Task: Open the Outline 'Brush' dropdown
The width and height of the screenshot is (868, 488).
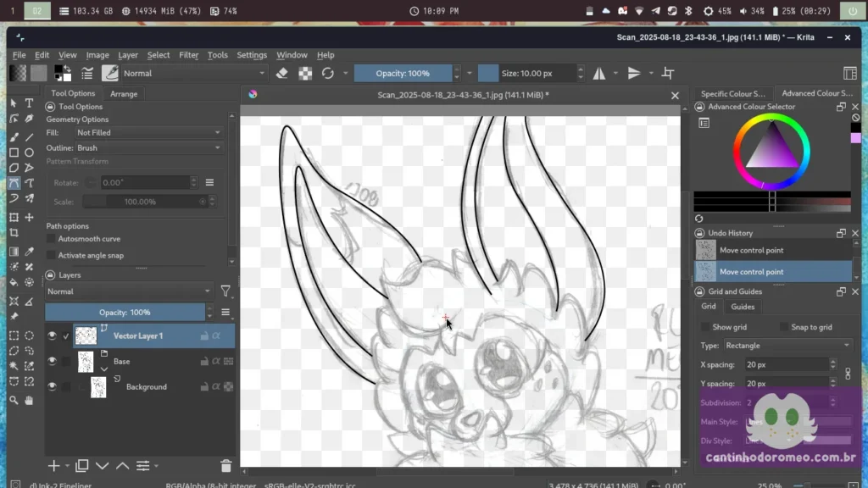Action: click(x=148, y=147)
